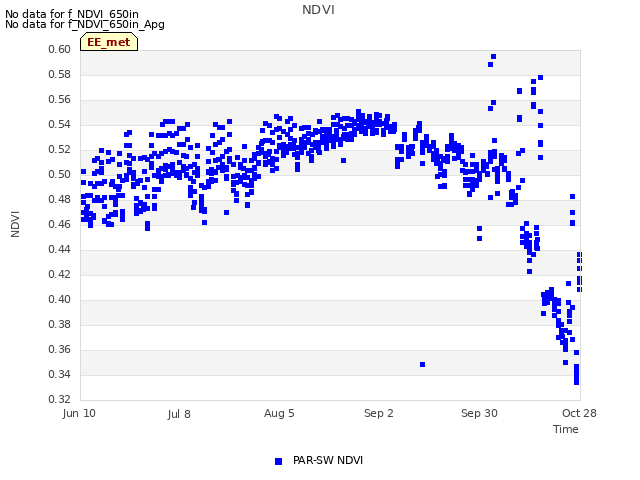
Task: Click the 'No data for f_NDVI_650in' message
Action: 72,14
